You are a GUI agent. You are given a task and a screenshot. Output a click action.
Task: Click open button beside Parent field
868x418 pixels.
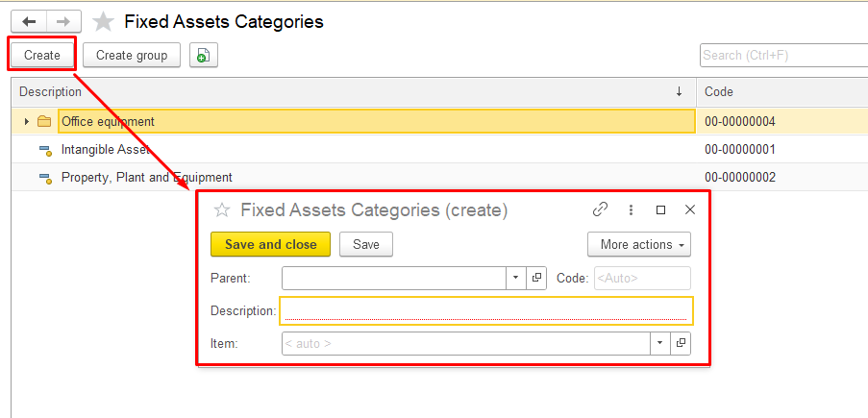click(x=537, y=278)
